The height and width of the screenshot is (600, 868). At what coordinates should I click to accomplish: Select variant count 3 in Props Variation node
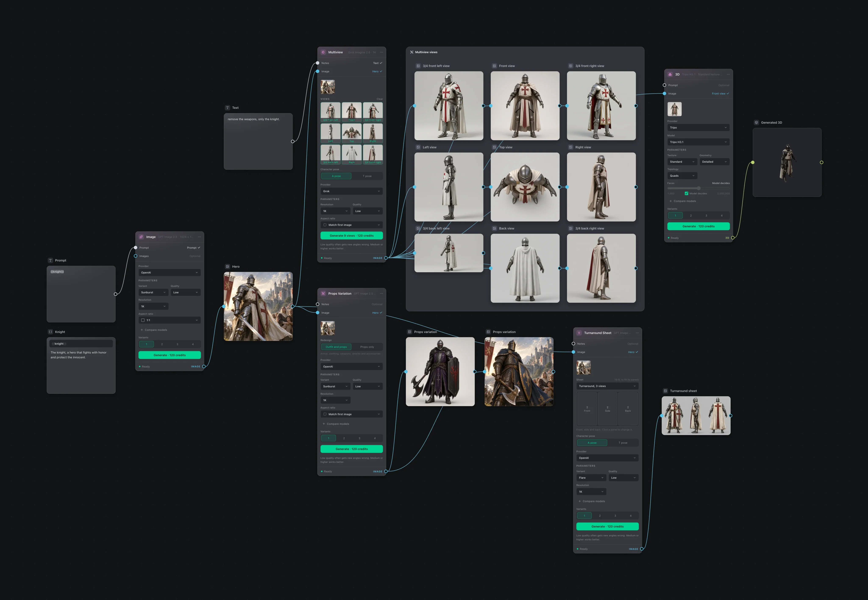tap(359, 438)
